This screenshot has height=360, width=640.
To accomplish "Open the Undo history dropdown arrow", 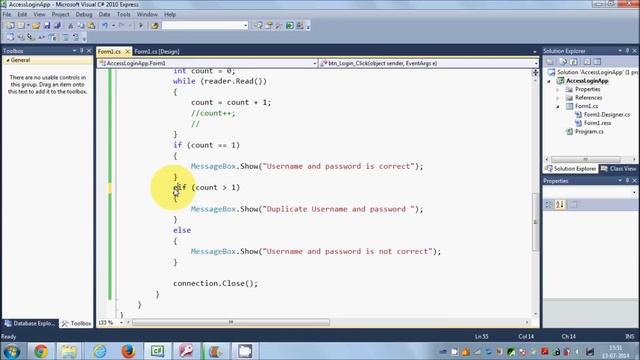I will tap(113, 26).
